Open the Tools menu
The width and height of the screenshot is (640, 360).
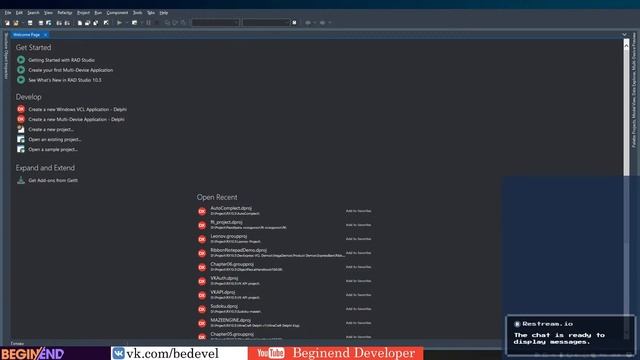tap(138, 13)
